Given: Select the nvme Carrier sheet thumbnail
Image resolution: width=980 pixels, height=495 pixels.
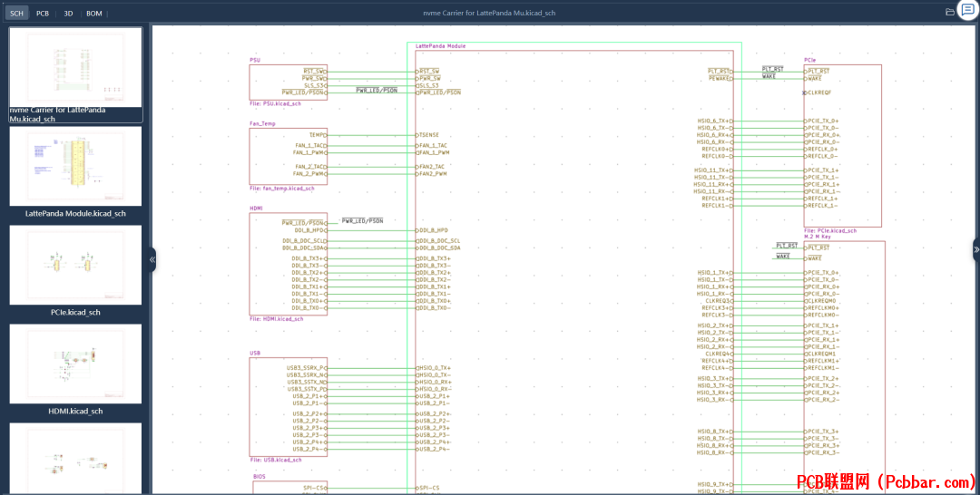Looking at the screenshot, I should tap(75, 74).
